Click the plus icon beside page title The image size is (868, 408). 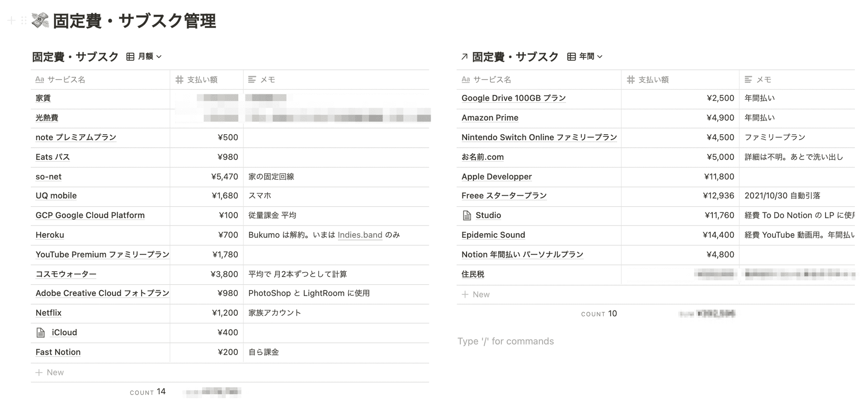[x=12, y=21]
